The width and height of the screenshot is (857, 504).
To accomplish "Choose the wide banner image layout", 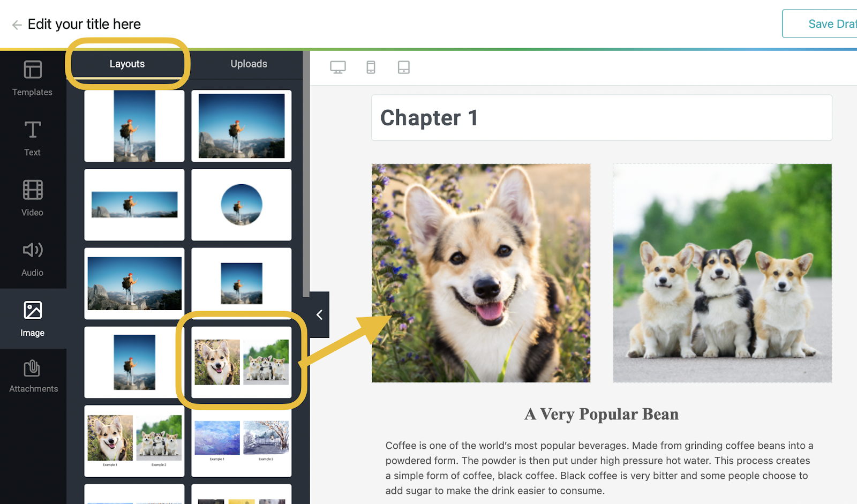I will click(134, 205).
